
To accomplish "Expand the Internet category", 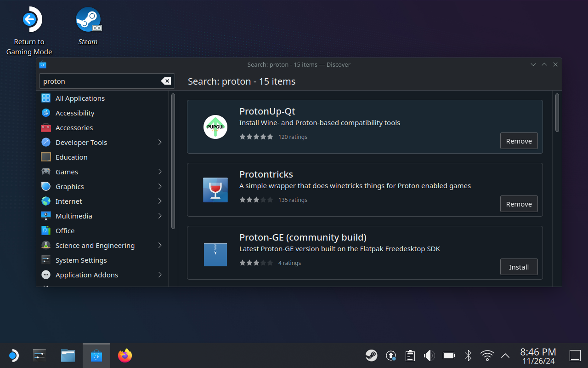I will 160,201.
